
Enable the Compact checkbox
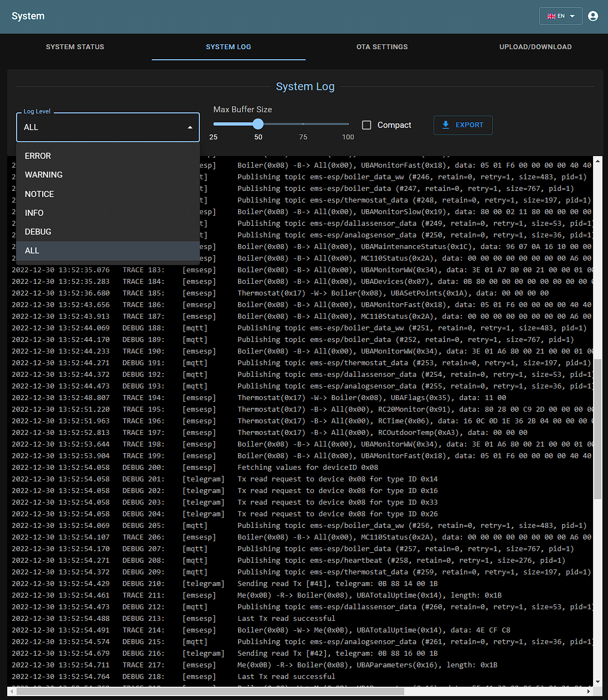coord(367,125)
